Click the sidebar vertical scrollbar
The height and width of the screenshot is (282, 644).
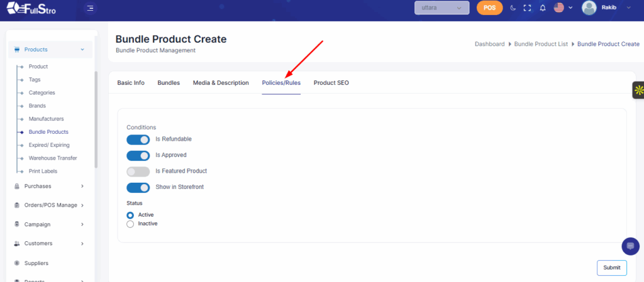click(x=96, y=119)
